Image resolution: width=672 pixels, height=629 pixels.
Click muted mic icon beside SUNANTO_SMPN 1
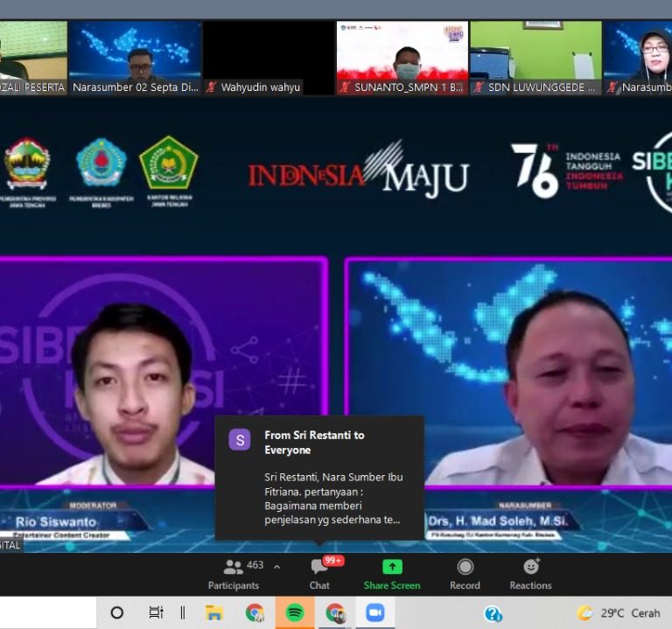345,87
